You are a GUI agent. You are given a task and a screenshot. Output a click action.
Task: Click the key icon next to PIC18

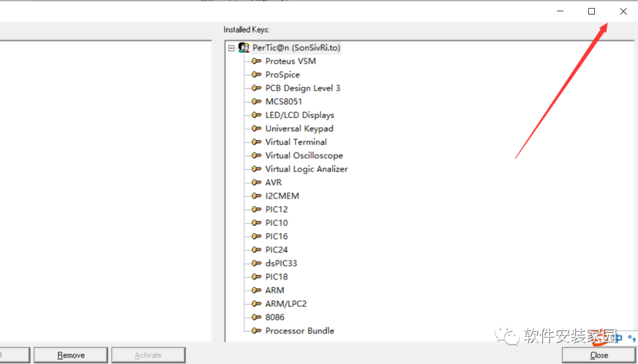pyautogui.click(x=256, y=276)
